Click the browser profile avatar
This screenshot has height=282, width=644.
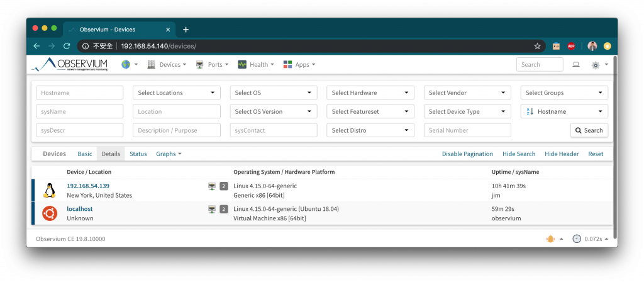(x=592, y=46)
